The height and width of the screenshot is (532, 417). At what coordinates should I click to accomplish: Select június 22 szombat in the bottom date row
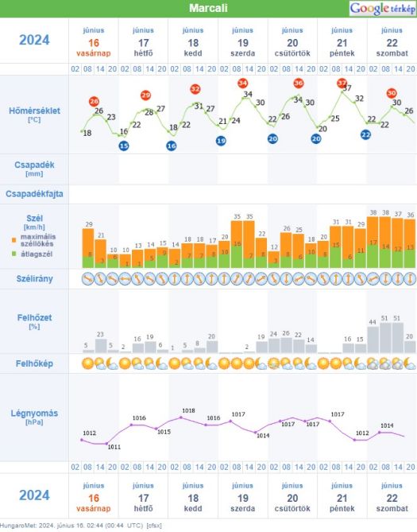[392, 498]
